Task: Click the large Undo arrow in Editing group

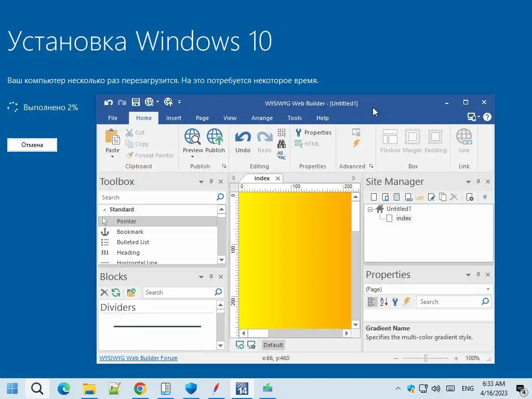Action: click(x=243, y=137)
